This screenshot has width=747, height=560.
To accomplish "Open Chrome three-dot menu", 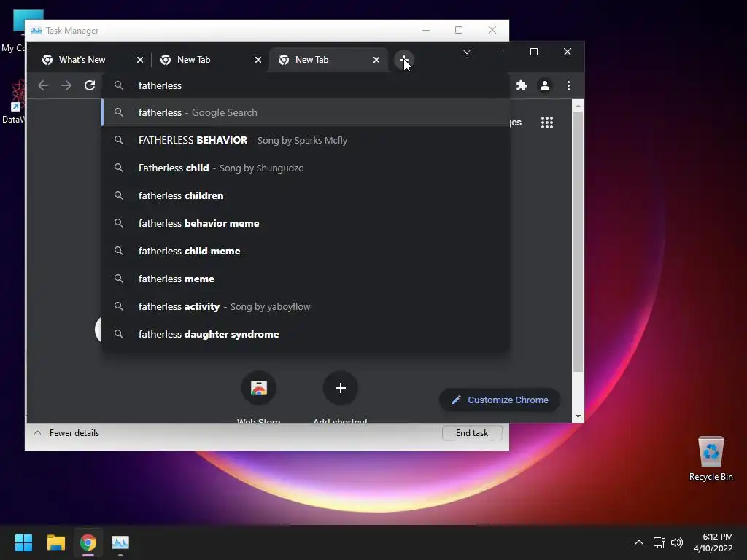I will click(x=568, y=86).
